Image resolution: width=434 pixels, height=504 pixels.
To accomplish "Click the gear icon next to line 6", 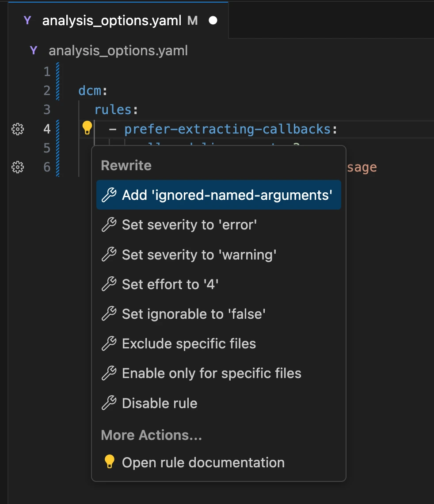I will click(17, 167).
